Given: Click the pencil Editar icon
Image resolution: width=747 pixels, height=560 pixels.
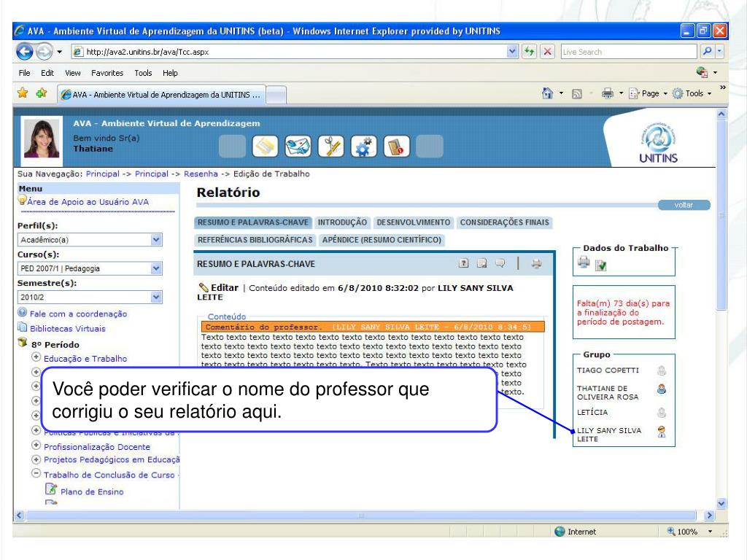Looking at the screenshot, I should click(204, 287).
